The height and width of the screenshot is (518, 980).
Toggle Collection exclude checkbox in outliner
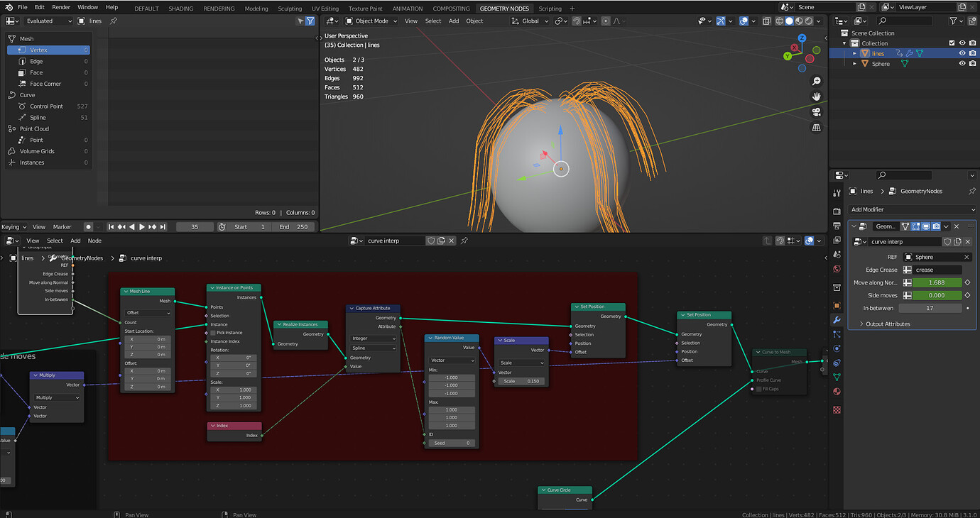[x=952, y=43]
